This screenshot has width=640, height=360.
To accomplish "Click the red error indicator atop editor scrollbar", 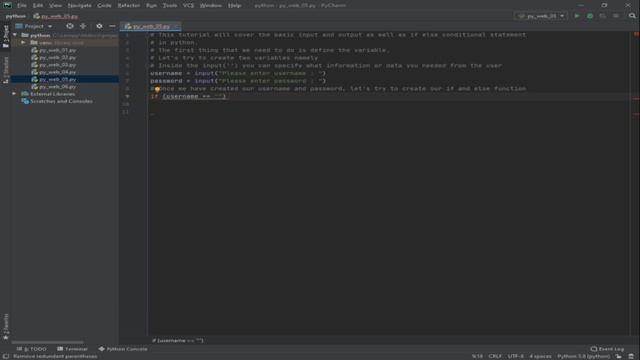I will click(x=636, y=35).
